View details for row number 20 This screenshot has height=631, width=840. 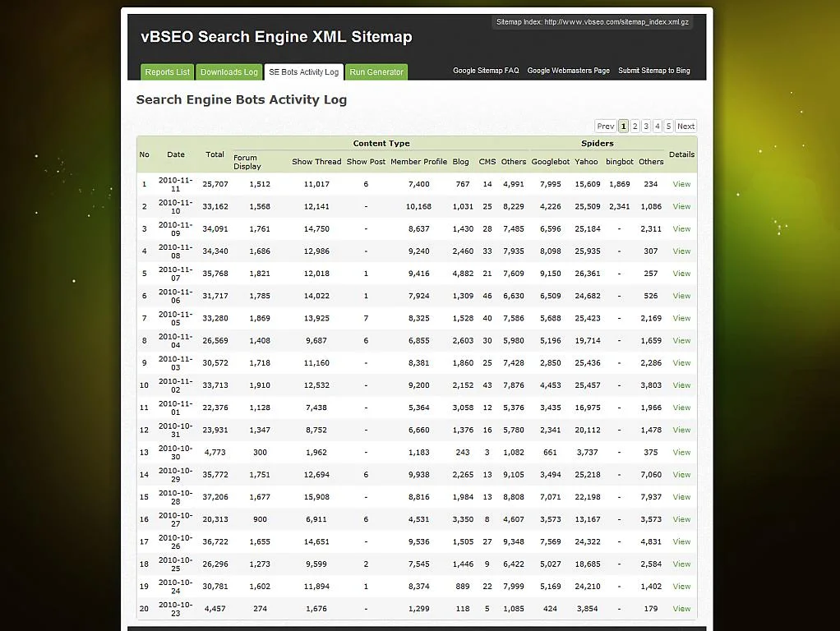point(681,609)
